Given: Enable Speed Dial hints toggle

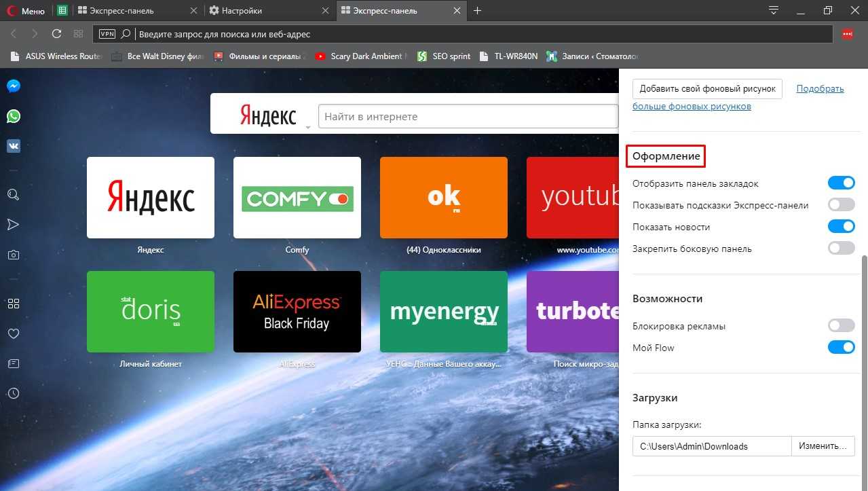Looking at the screenshot, I should [841, 205].
